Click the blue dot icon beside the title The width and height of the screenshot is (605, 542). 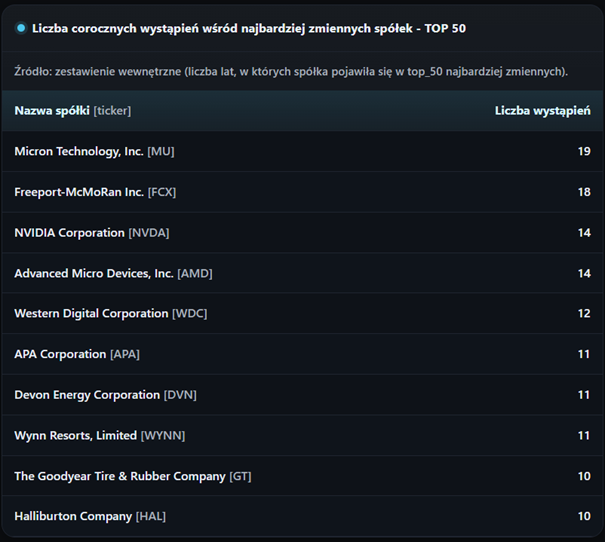pos(21,28)
